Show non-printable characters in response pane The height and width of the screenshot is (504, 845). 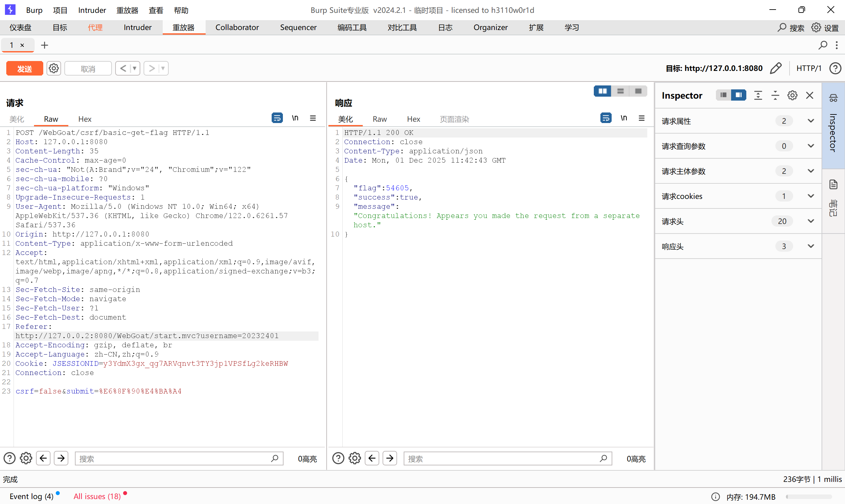click(624, 118)
